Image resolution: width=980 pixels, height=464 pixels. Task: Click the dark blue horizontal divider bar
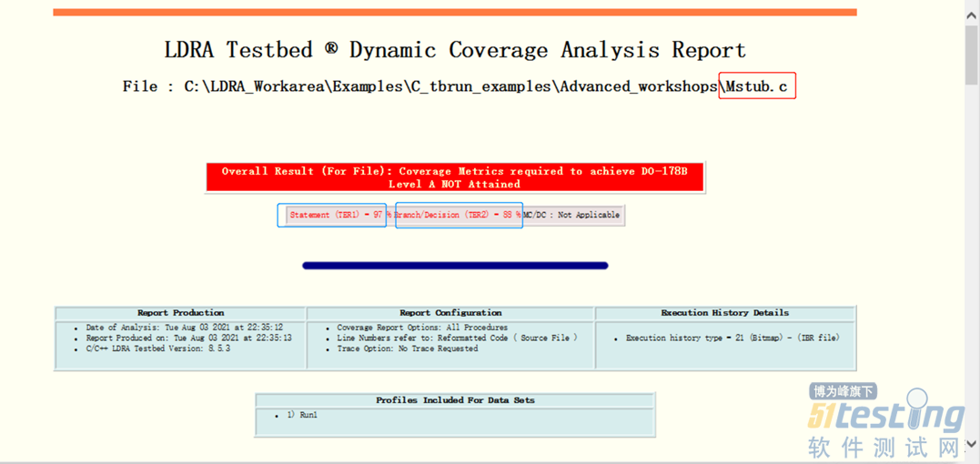455,266
